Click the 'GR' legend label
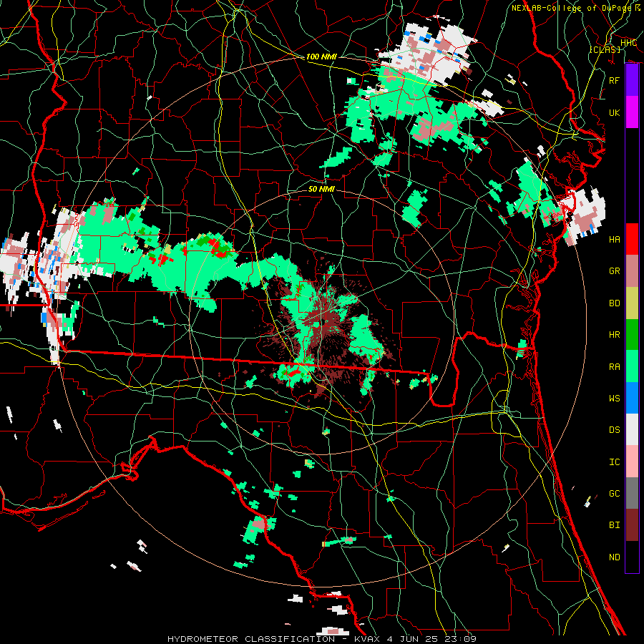644x644 pixels. pos(614,271)
